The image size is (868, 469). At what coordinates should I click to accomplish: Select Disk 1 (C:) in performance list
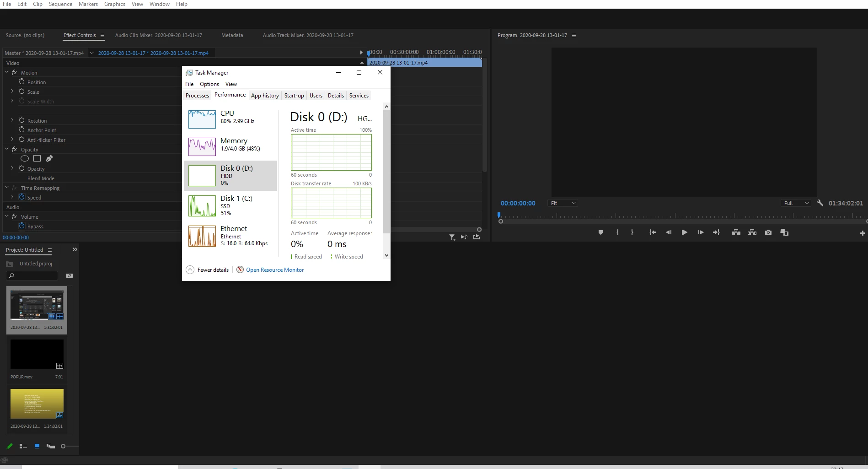point(230,205)
